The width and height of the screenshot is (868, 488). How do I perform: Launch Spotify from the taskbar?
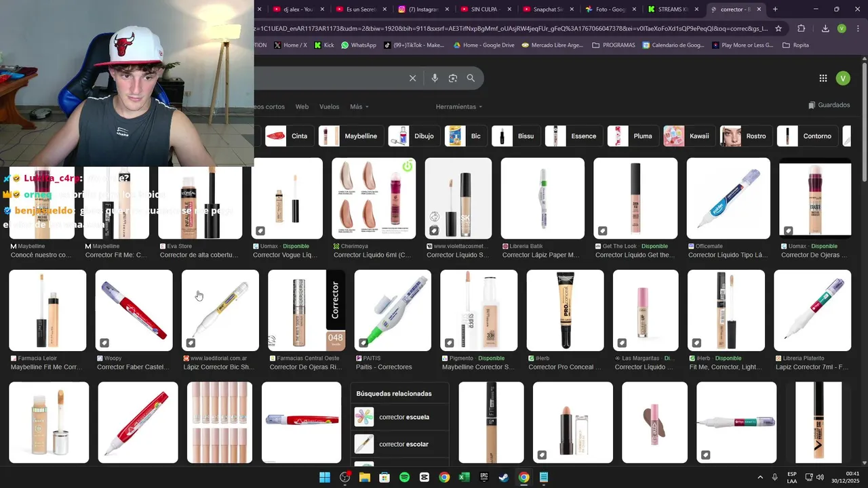[404, 477]
